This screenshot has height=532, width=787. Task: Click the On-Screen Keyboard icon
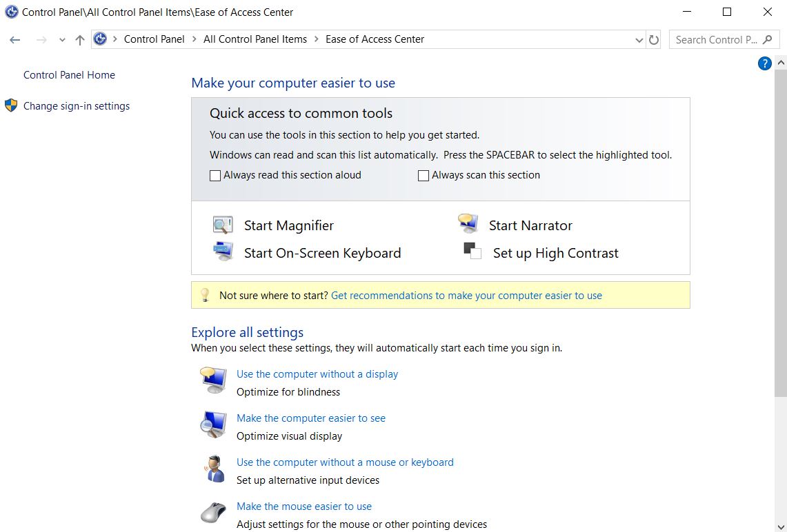223,252
